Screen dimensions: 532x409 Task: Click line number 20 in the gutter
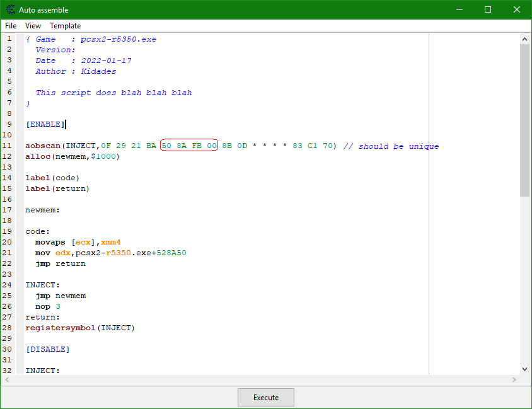7,242
